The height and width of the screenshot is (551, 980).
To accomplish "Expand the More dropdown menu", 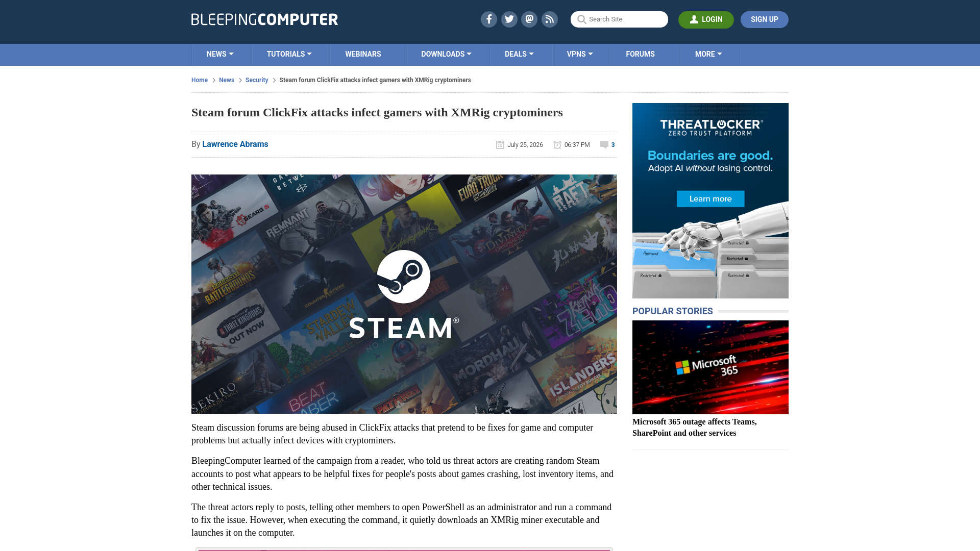I will (708, 54).
